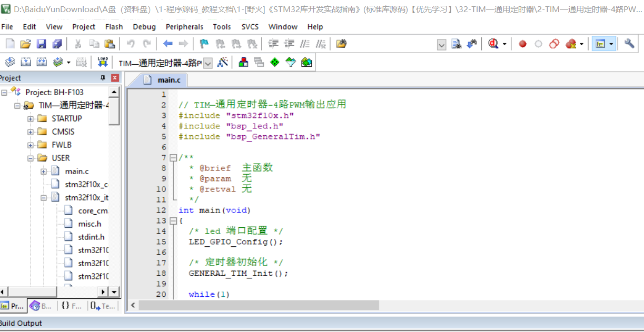Kill all breakpoints icon
The image size is (644, 332).
(571, 44)
